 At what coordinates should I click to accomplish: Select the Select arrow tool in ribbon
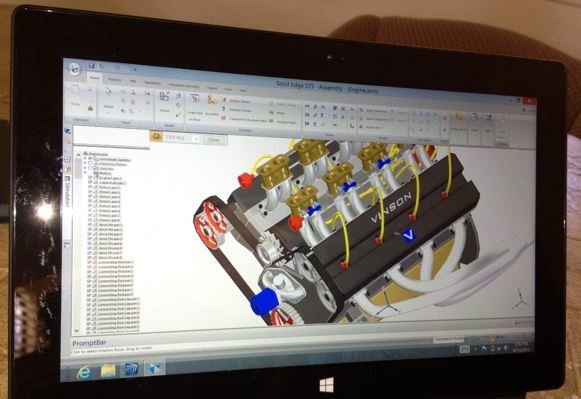108,93
